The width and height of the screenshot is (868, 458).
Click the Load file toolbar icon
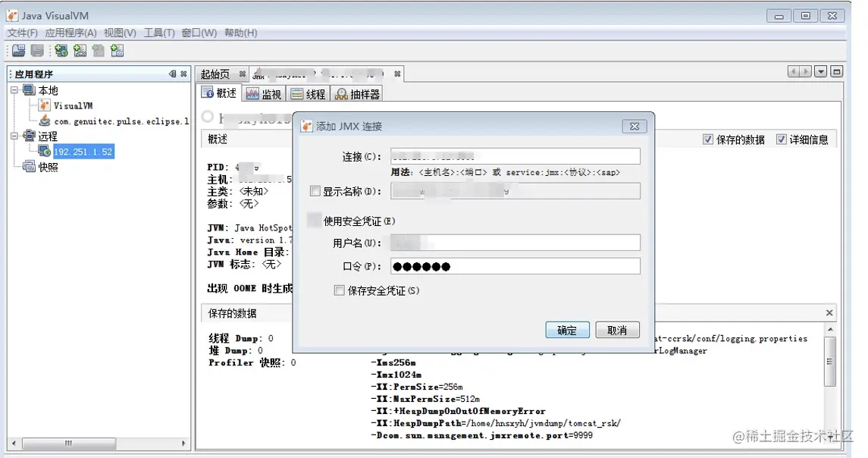tap(19, 51)
